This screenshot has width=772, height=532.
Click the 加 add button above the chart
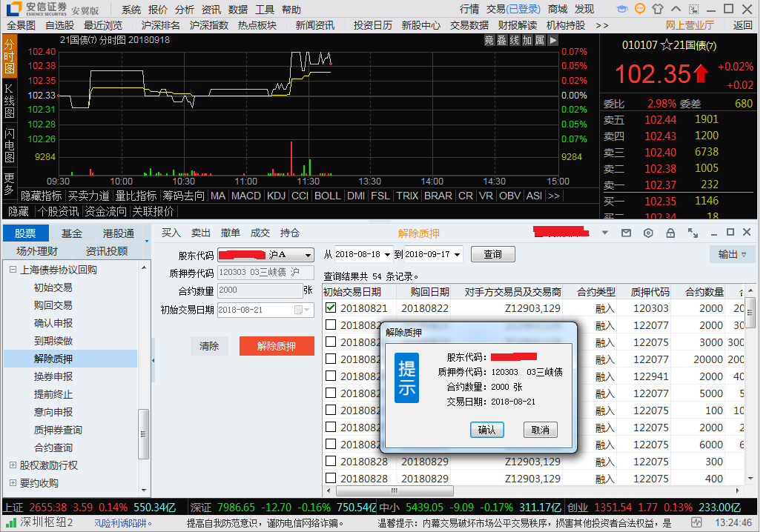[527, 40]
